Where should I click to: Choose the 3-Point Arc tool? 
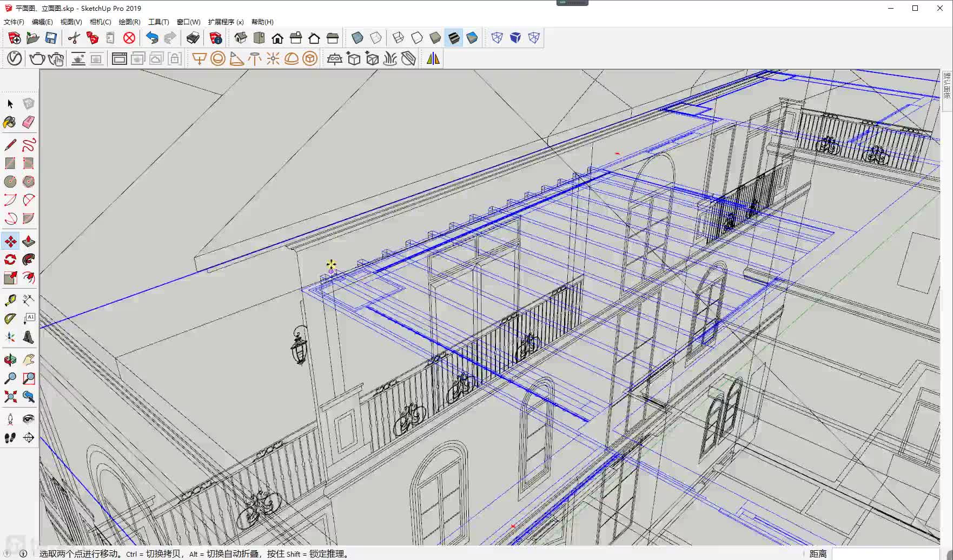10,218
